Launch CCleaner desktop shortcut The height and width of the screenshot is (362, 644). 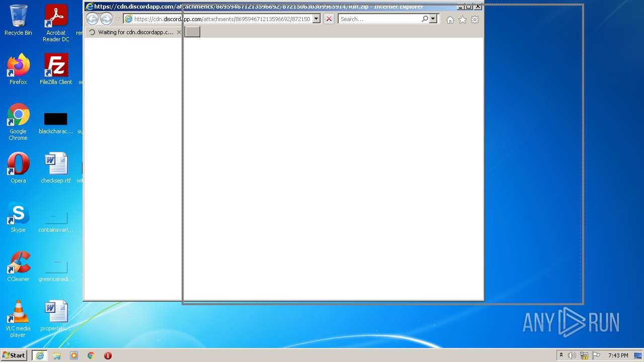point(18,266)
